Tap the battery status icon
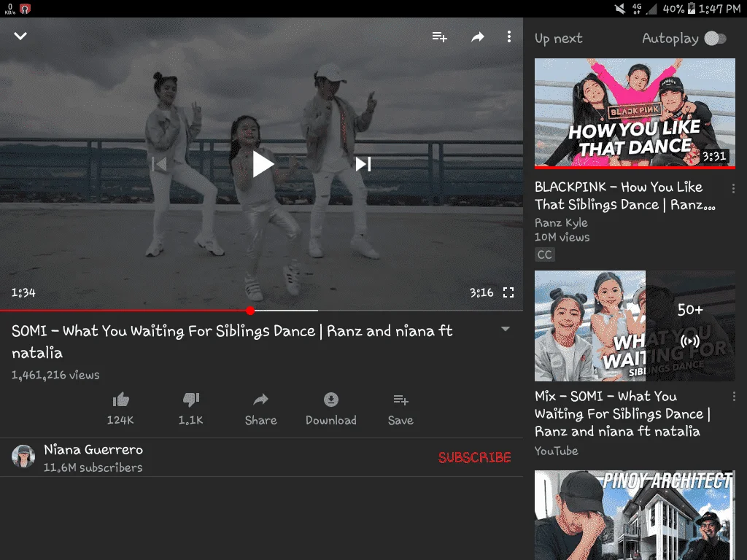Image resolution: width=747 pixels, height=560 pixels. click(692, 9)
